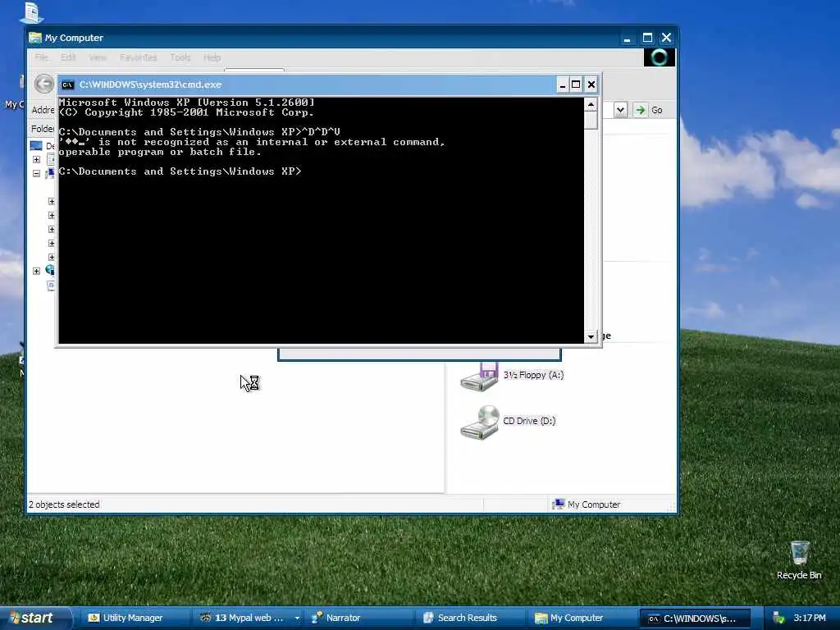Viewport: 840px width, 630px height.
Task: Click the green Go arrow button
Action: coord(640,110)
